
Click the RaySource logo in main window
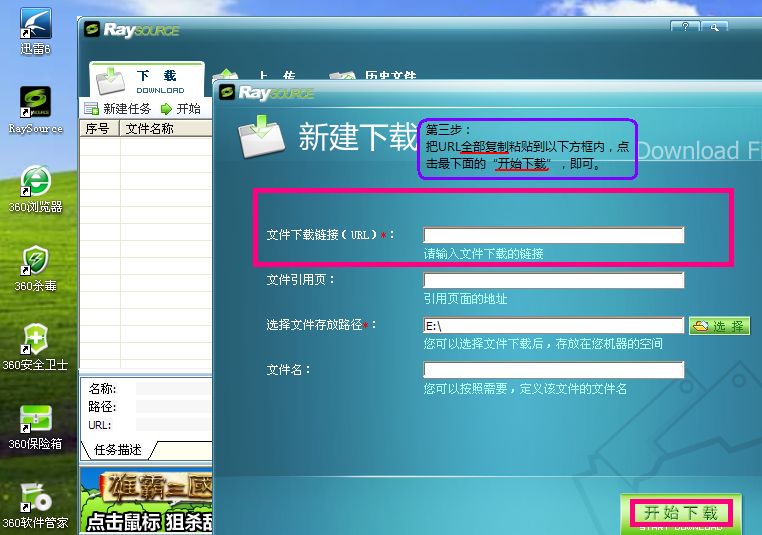click(x=132, y=30)
